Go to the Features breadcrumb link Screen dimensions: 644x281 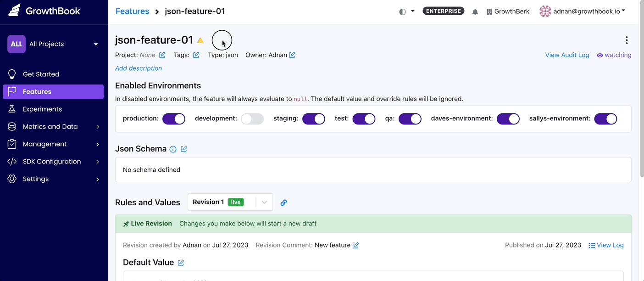[132, 11]
